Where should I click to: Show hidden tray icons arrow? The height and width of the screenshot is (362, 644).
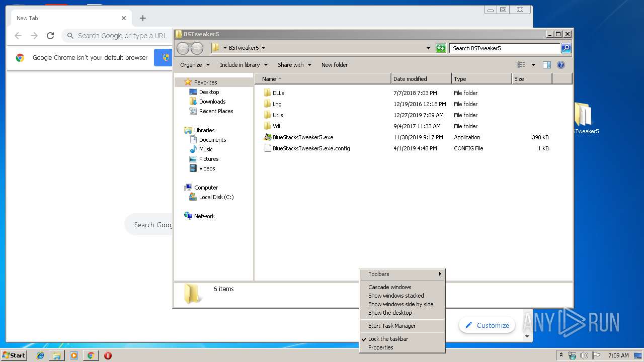click(x=561, y=355)
